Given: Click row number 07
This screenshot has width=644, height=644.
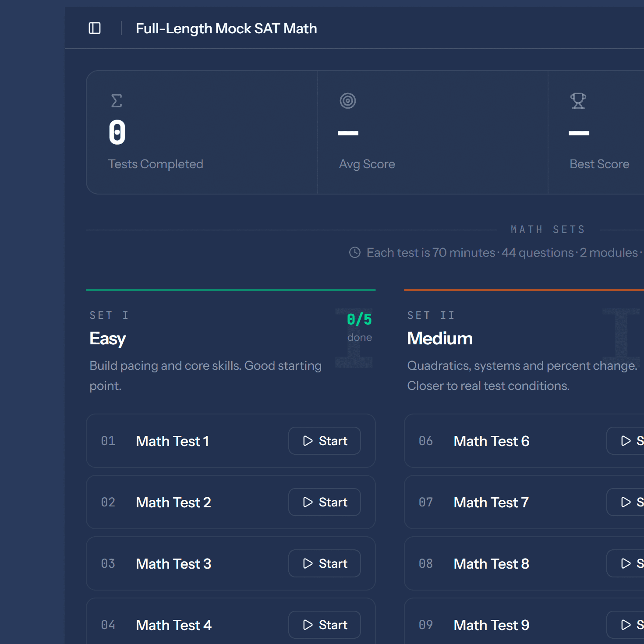Looking at the screenshot, I should coord(426,502).
